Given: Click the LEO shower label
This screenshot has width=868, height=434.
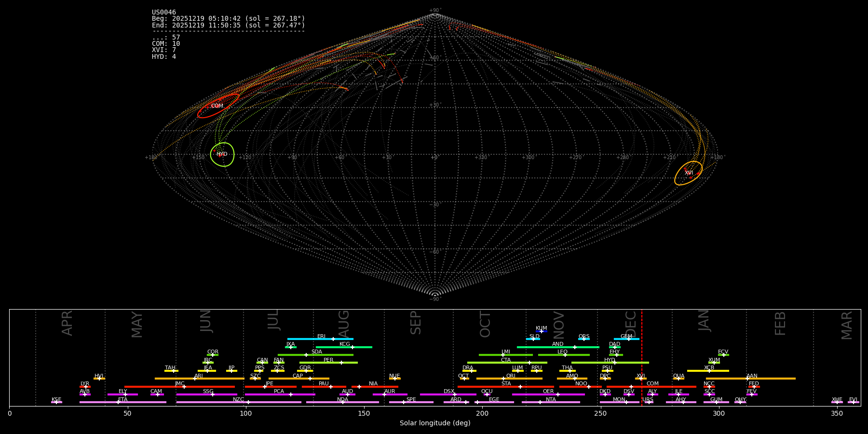Looking at the screenshot, I should coord(562,352).
